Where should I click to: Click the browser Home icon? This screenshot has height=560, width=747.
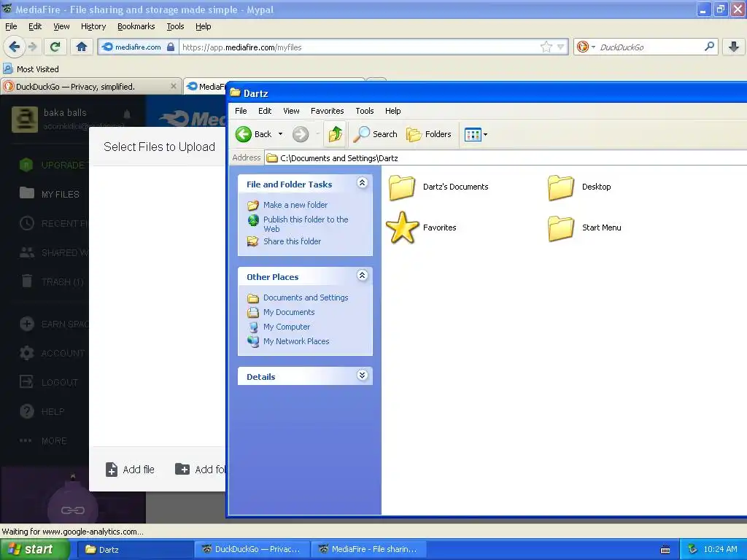pyautogui.click(x=82, y=47)
